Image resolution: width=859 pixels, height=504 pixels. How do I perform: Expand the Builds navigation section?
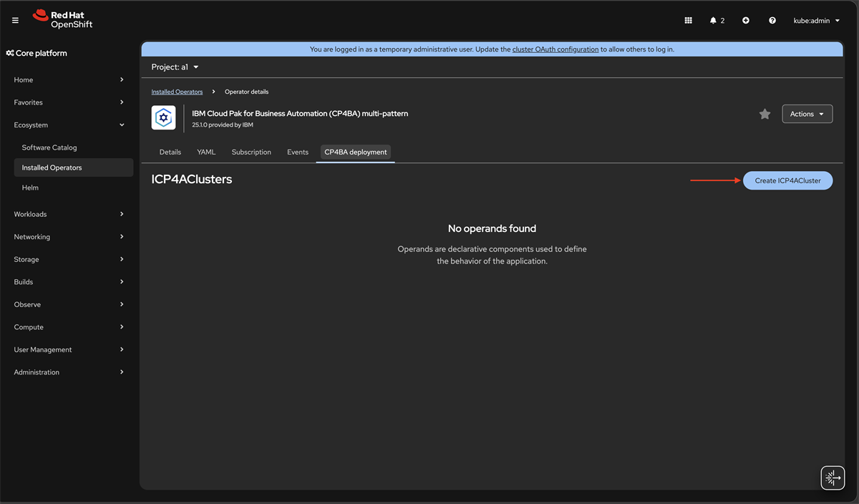click(69, 281)
